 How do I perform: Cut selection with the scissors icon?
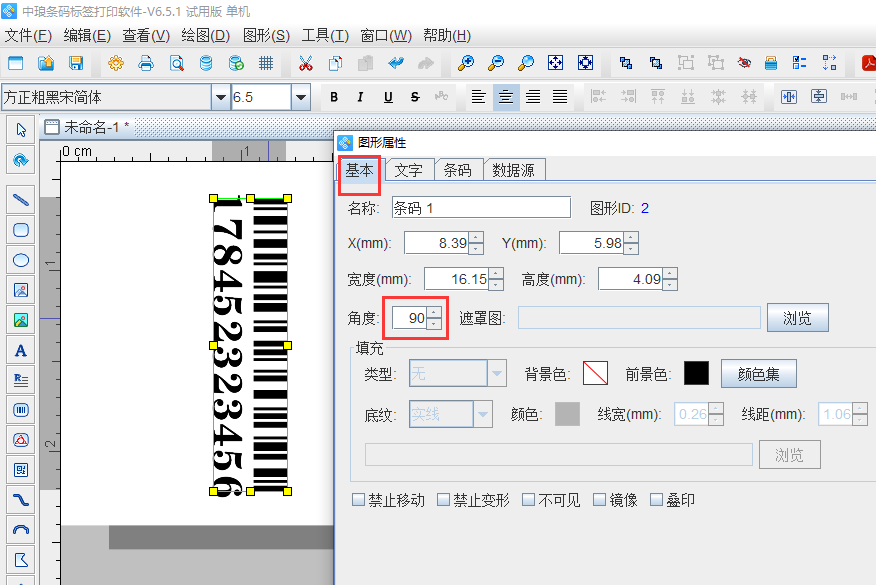(x=306, y=63)
